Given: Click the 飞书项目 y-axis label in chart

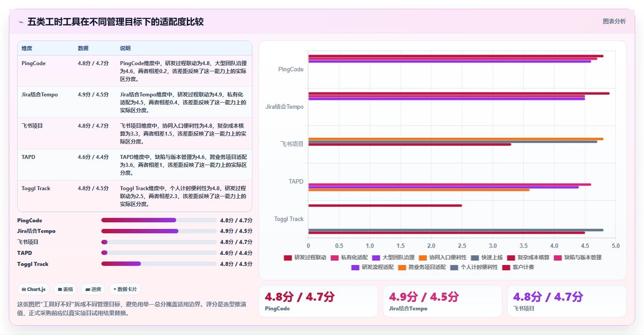Looking at the screenshot, I should tap(292, 144).
